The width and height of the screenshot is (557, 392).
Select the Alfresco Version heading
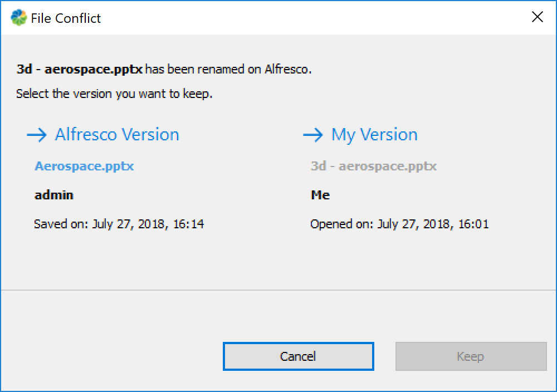point(117,135)
